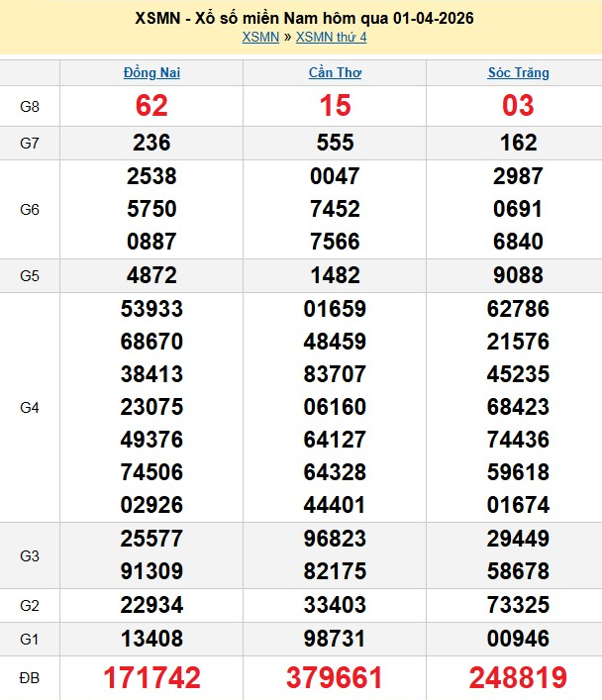The height and width of the screenshot is (700, 602).
Task: Select the G8 row label
Action: (30, 106)
